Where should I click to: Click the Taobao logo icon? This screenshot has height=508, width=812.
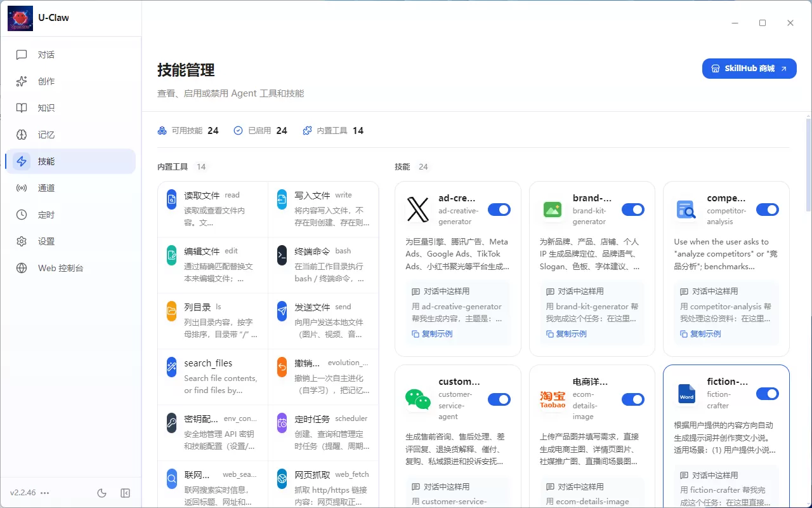pyautogui.click(x=553, y=399)
